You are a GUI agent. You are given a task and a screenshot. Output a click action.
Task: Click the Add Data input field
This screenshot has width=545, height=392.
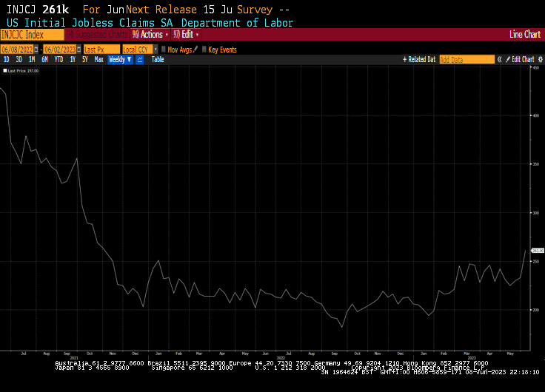467,59
